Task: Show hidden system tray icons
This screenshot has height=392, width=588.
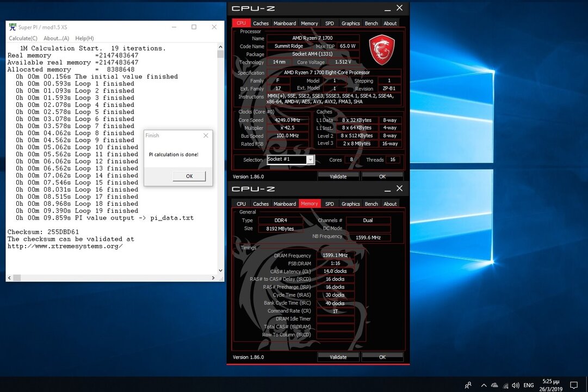Action: (484, 385)
